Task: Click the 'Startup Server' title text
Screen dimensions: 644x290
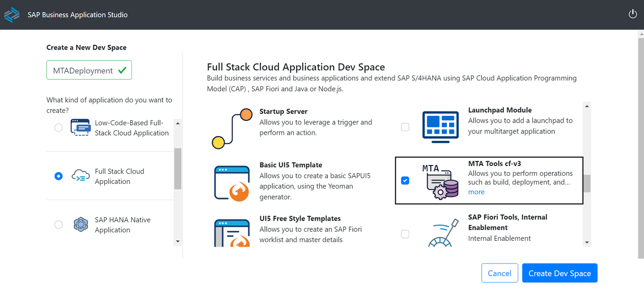Action: [x=284, y=111]
